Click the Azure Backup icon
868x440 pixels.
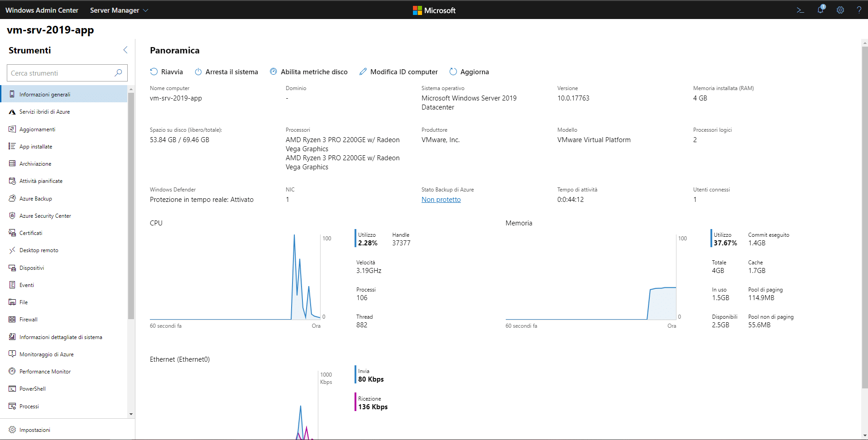click(12, 198)
